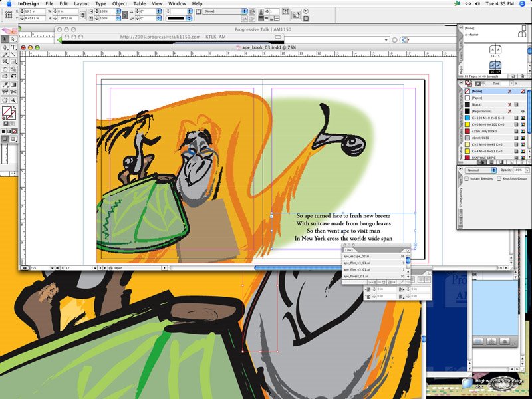The image size is (532, 399).
Task: Click the constrain proportions chain icon
Action: tap(82, 15)
